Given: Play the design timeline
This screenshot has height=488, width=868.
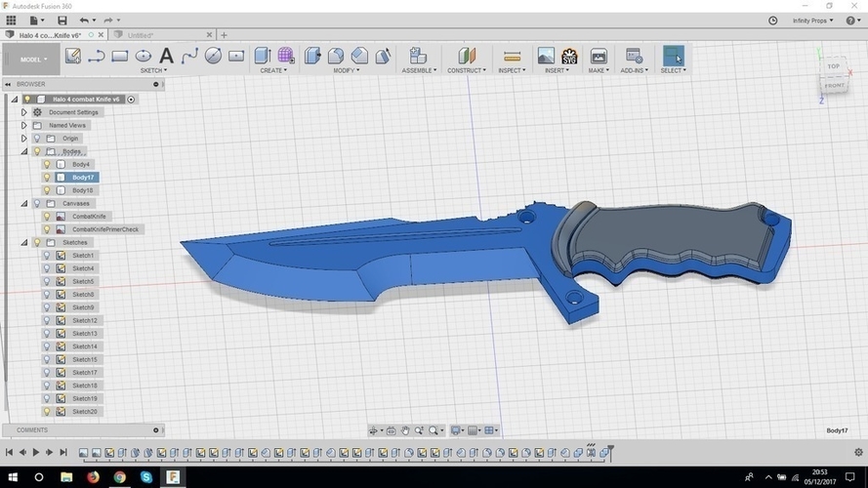Looking at the screenshot, I should click(36, 452).
